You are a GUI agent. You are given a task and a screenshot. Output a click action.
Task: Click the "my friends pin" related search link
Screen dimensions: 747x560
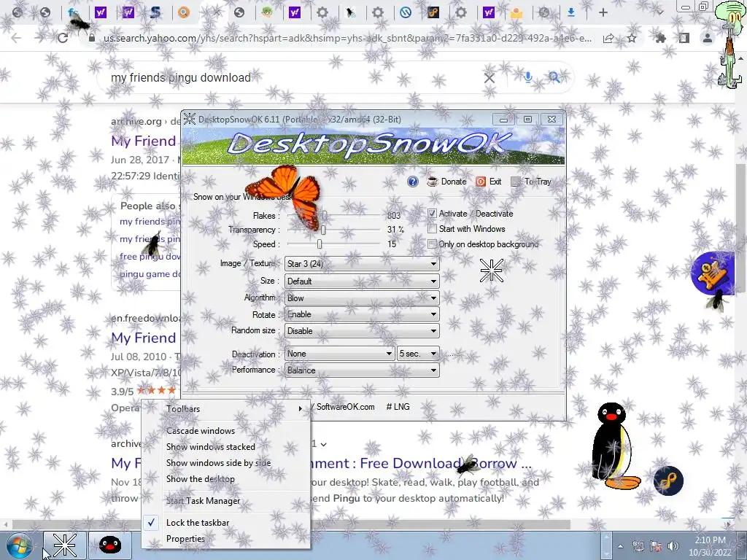[150, 222]
